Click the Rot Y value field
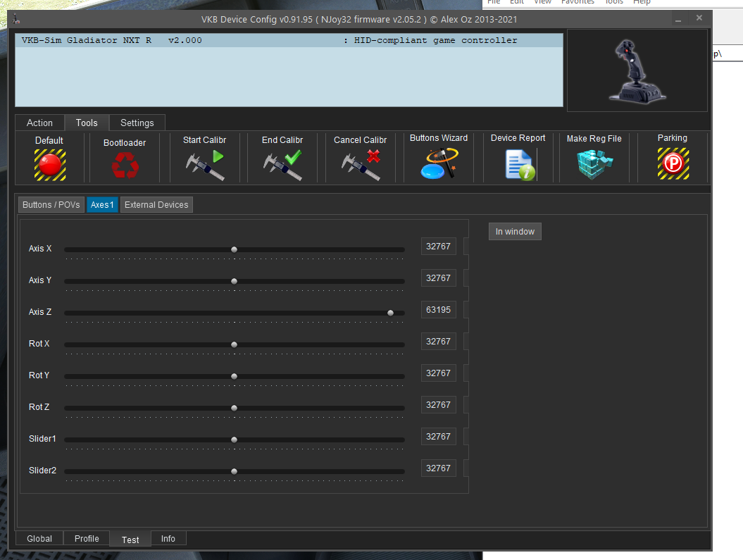Screen dimensions: 743x560 (x=438, y=373)
